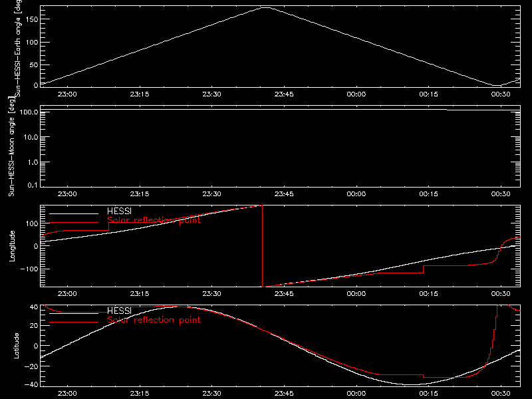Click 23:15 label under Longitude plot

click(140, 294)
